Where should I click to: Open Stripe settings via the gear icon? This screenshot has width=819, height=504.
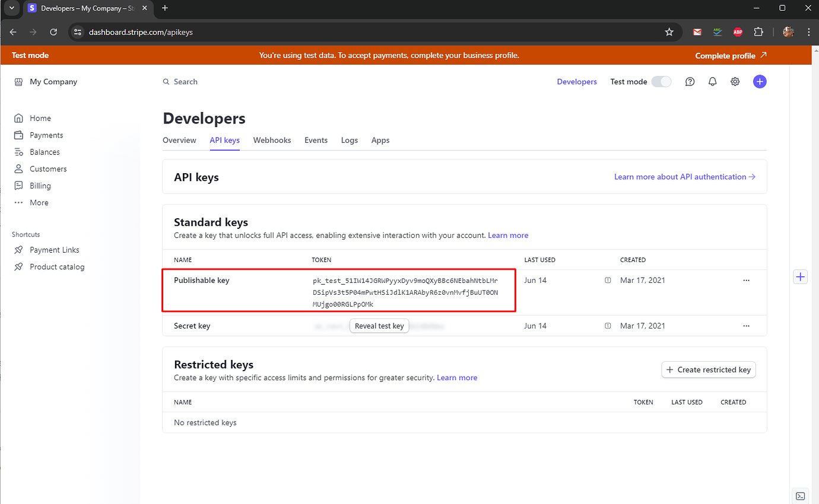[x=735, y=81]
